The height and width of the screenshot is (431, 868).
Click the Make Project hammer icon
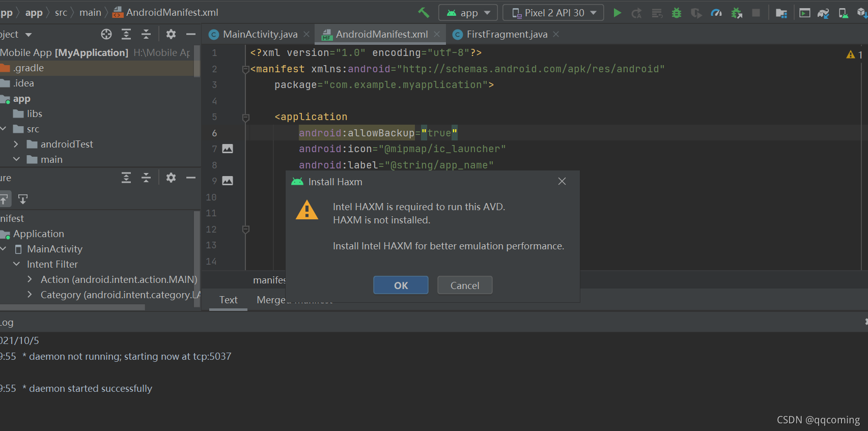point(424,13)
